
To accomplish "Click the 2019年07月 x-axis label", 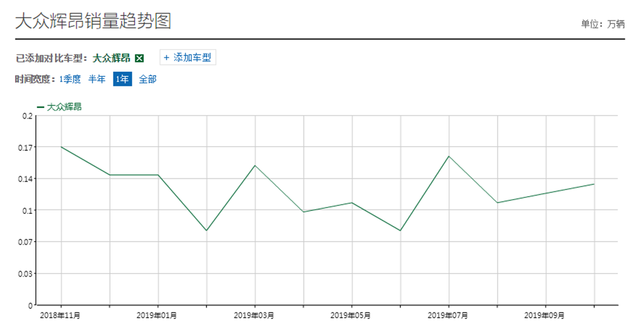I will click(x=448, y=315).
